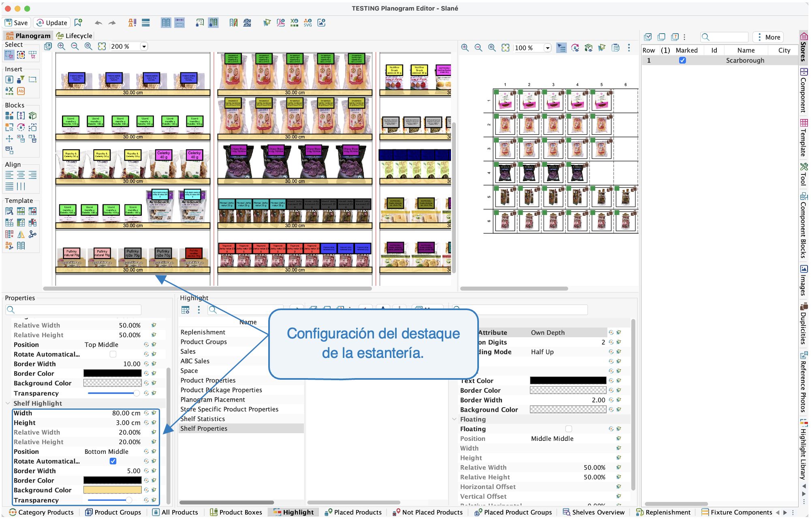Click the add bookmark icon next to Update
This screenshot has height=519, width=812.
78,23
